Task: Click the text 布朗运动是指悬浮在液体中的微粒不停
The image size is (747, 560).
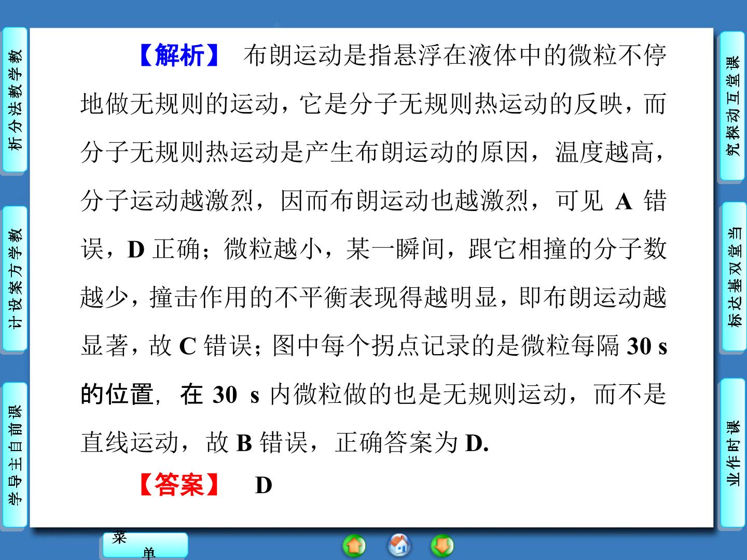Action: 455,55
